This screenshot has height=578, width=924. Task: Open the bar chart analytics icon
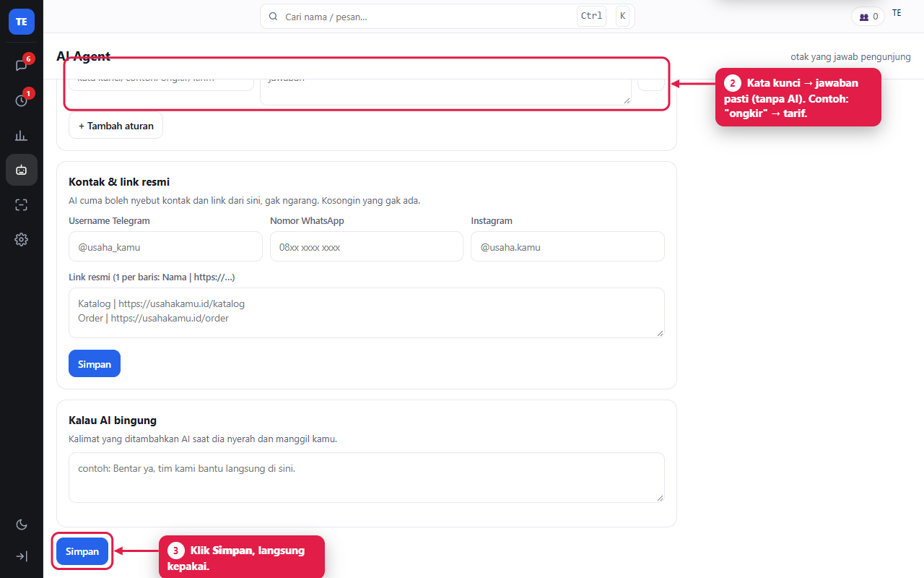point(22,135)
